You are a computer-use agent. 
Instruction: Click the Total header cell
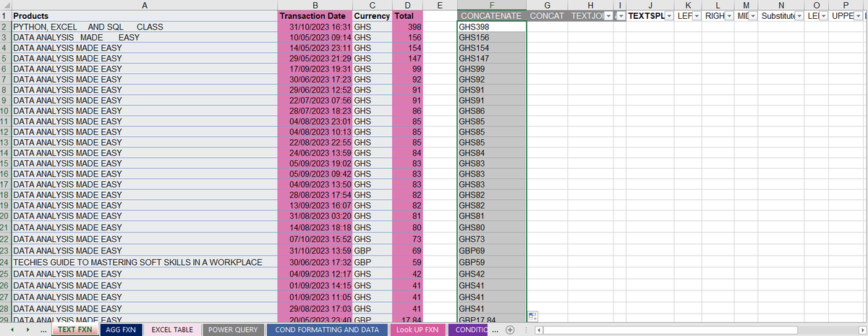pos(407,16)
